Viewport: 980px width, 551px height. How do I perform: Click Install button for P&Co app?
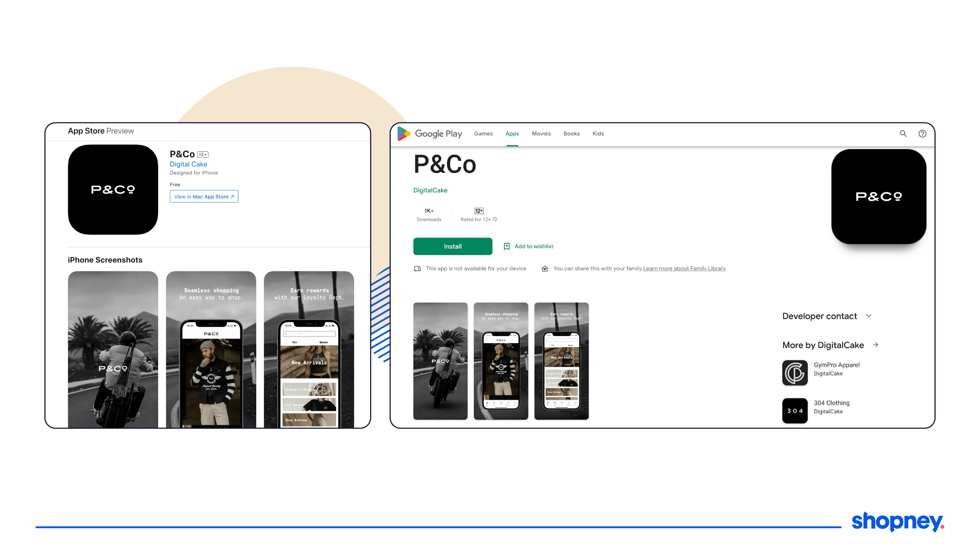[x=452, y=246]
